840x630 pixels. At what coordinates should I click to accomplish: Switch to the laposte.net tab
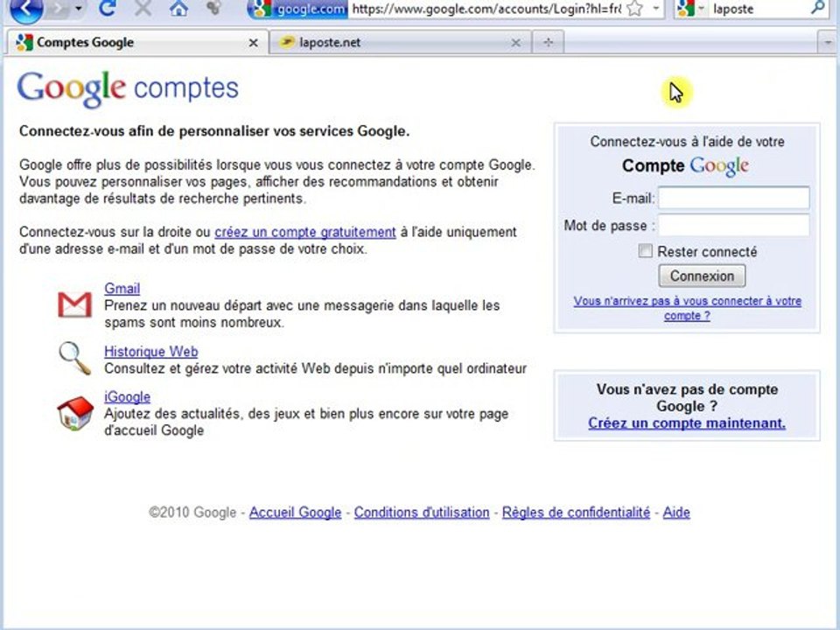400,42
